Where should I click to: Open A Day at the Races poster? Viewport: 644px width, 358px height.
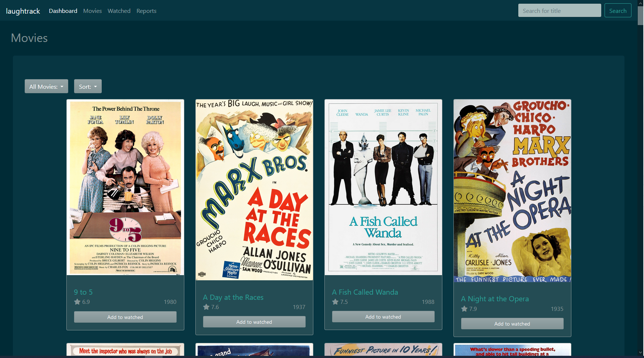click(x=254, y=190)
